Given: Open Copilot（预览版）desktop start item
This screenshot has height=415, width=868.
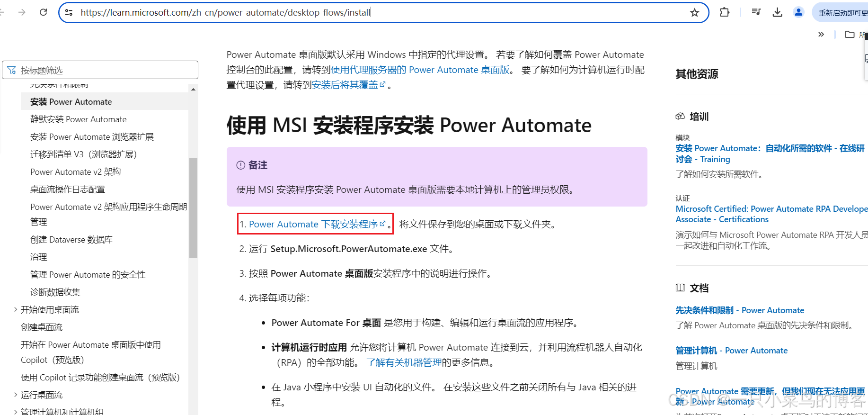Looking at the screenshot, I should pyautogui.click(x=91, y=352).
